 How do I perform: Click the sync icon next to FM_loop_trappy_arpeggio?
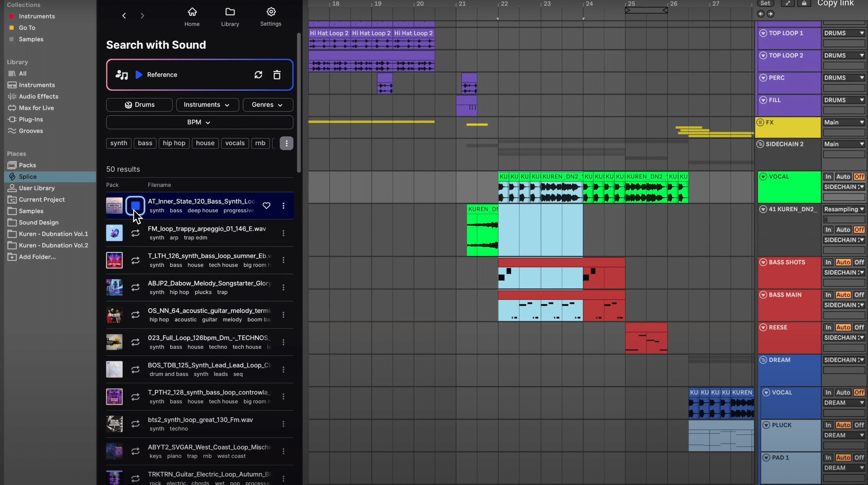pyautogui.click(x=135, y=233)
